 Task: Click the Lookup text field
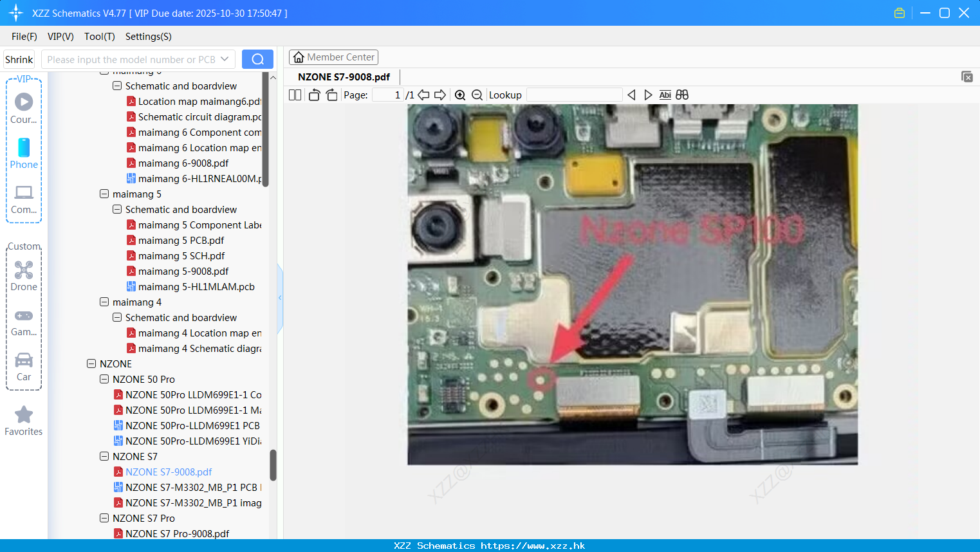pos(574,95)
